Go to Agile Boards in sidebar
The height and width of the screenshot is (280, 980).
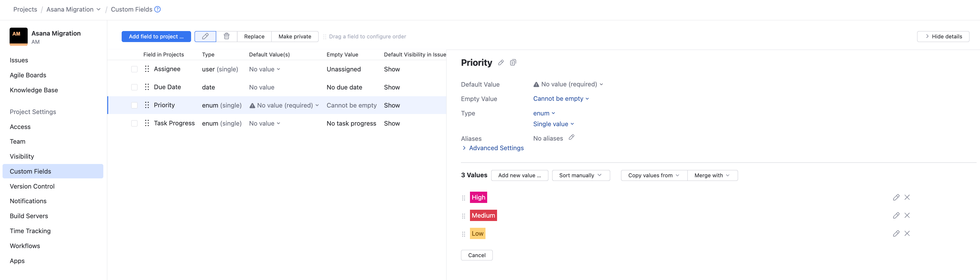point(28,75)
